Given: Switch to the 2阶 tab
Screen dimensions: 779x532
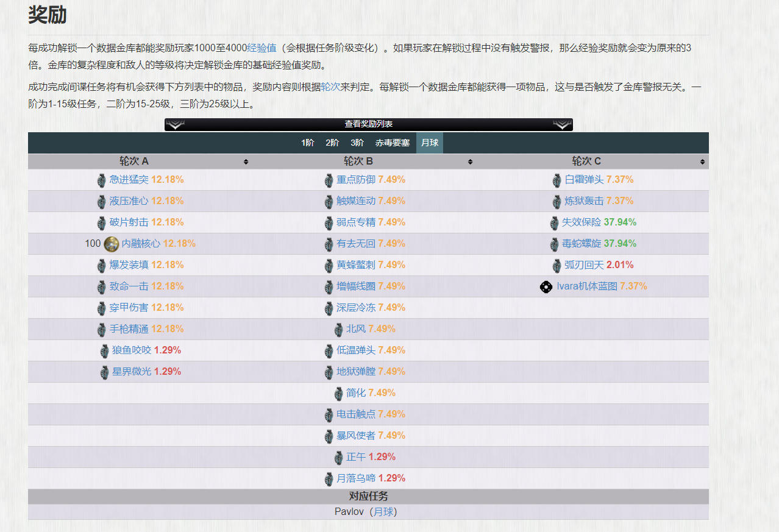Looking at the screenshot, I should pos(332,143).
